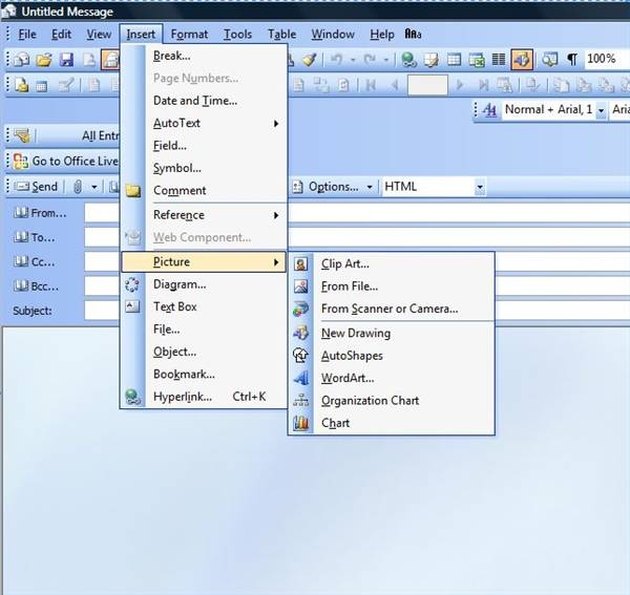
Task: Choose Symbol... from Insert menu
Action: pyautogui.click(x=204, y=168)
